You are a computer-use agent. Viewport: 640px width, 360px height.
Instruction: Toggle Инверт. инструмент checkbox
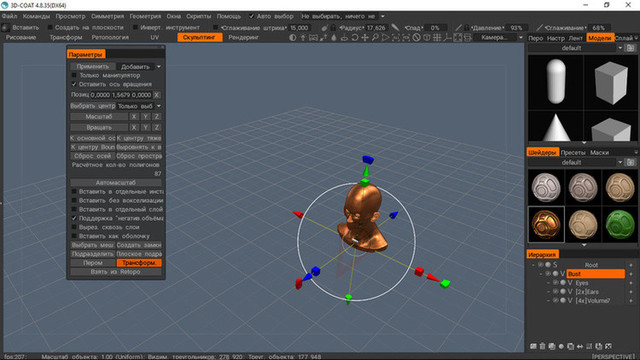(135, 27)
